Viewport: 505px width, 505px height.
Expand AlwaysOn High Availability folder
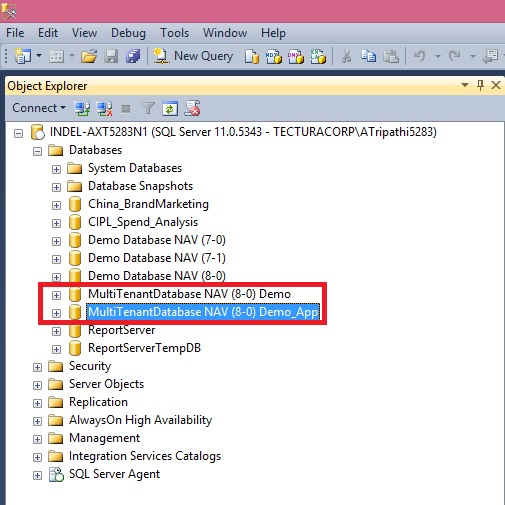point(38,422)
